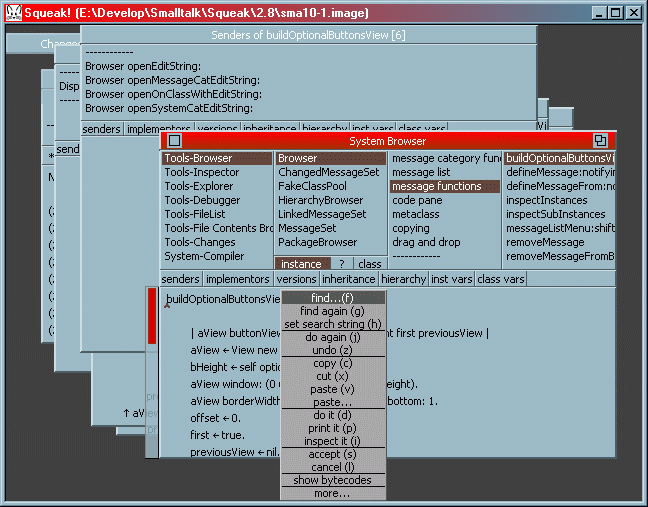Click inheritance button in System Browser
648x507 pixels.
click(349, 279)
